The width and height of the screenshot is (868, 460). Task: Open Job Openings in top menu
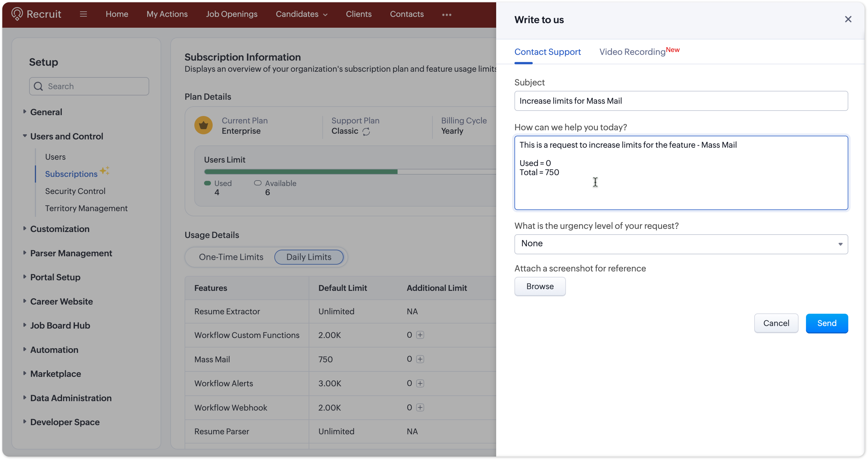pyautogui.click(x=232, y=14)
